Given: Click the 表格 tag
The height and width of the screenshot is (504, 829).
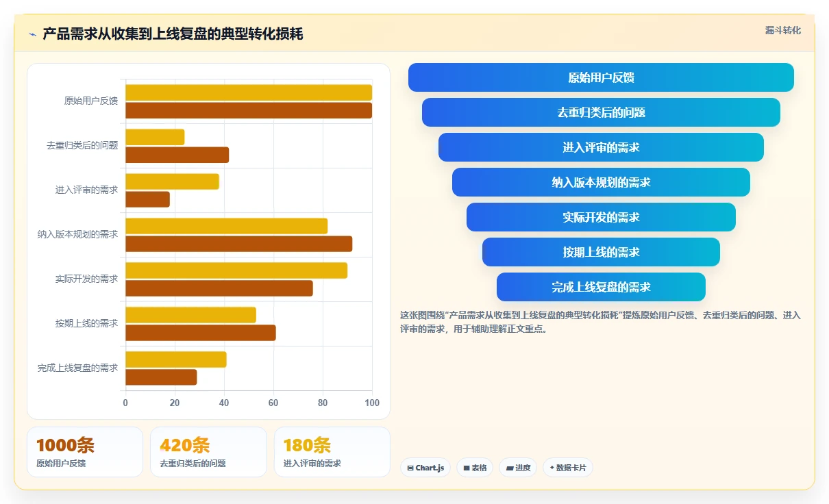Looking at the screenshot, I should point(475,468).
